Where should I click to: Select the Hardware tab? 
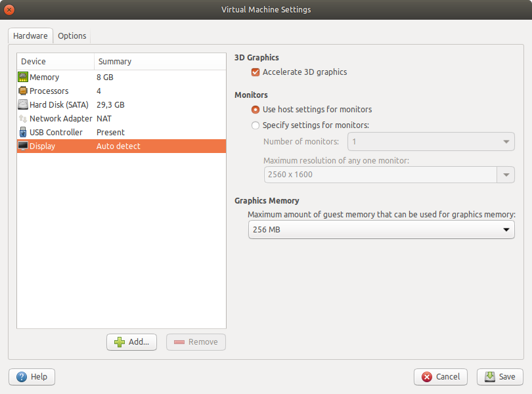click(x=30, y=36)
